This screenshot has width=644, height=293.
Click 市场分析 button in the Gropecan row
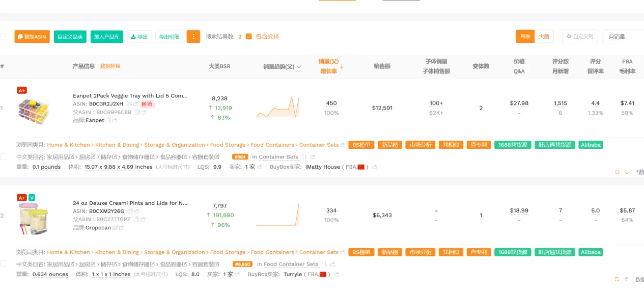421,252
